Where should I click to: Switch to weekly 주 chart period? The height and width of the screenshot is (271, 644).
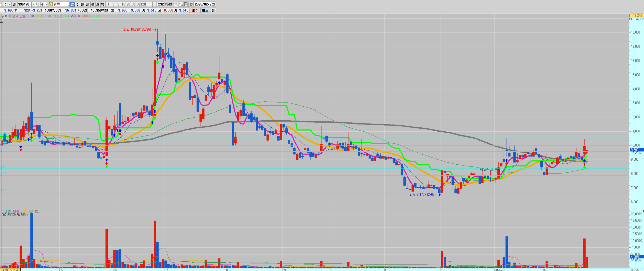click(77, 4)
